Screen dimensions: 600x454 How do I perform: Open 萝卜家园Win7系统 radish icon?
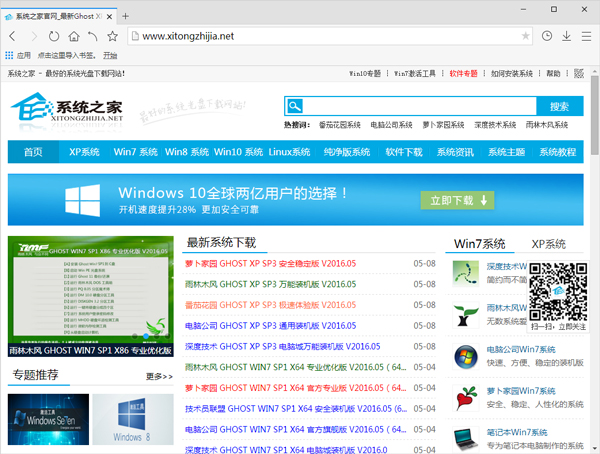(466, 398)
